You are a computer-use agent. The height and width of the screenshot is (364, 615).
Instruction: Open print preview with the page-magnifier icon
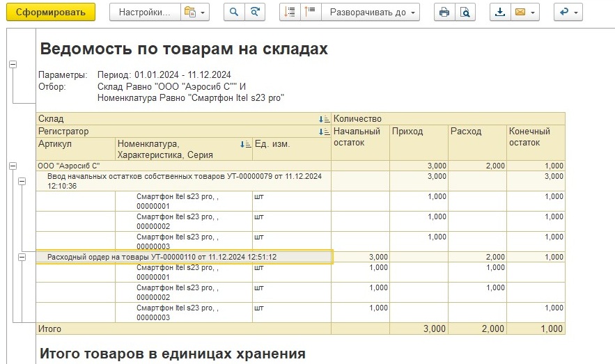[465, 13]
